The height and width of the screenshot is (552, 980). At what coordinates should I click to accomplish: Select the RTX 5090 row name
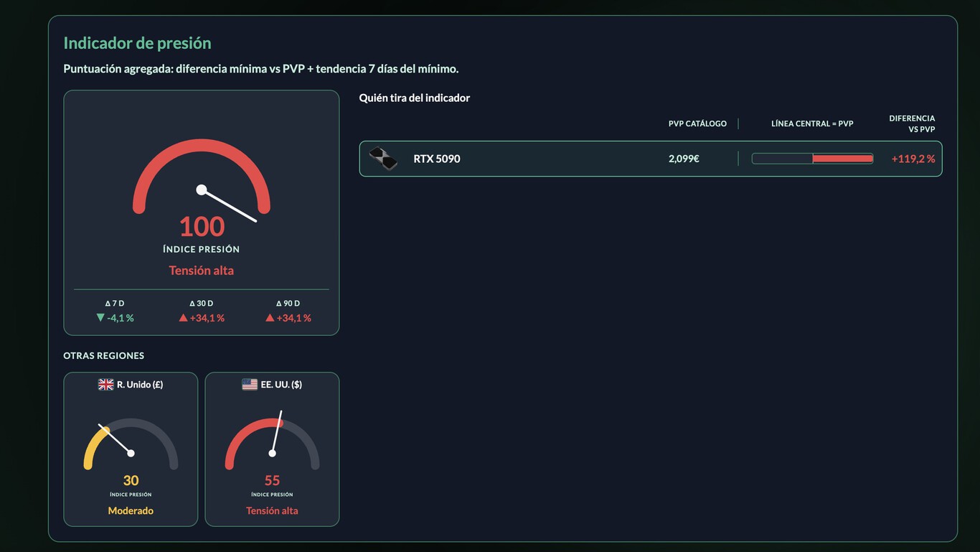click(437, 159)
